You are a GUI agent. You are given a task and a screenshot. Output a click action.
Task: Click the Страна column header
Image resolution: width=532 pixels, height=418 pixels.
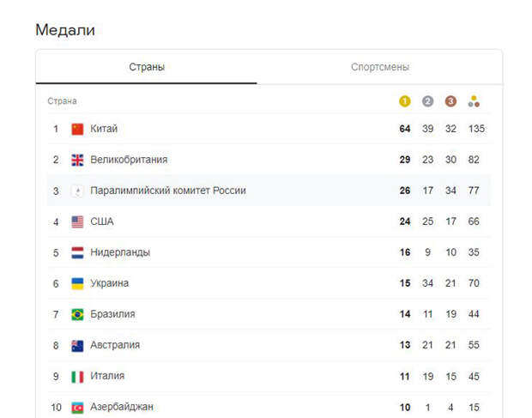pos(62,101)
